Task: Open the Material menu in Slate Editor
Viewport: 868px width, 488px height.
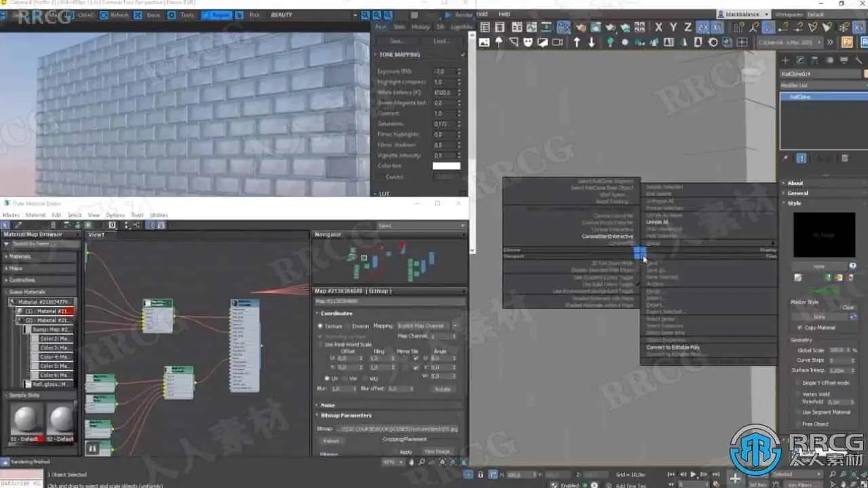Action: [x=35, y=215]
